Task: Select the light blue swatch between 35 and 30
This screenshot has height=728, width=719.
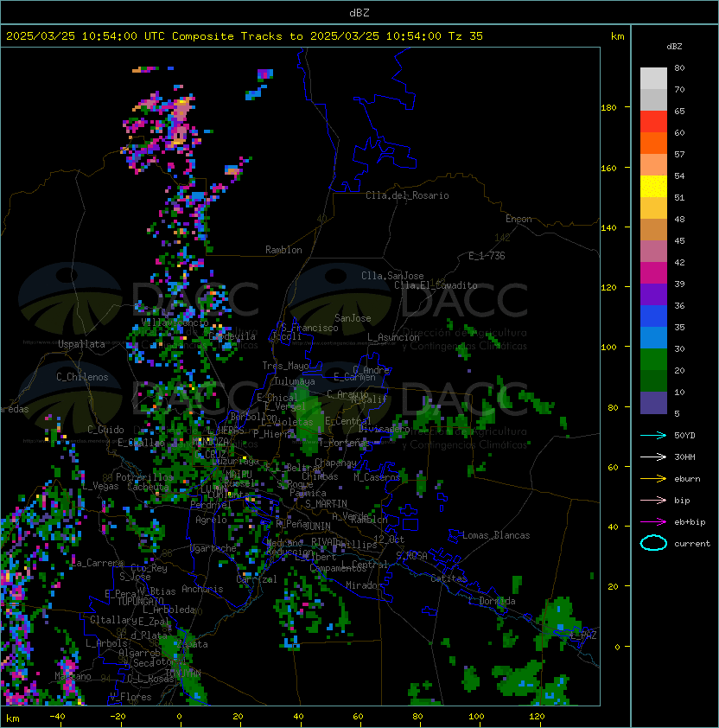Action: pos(653,338)
